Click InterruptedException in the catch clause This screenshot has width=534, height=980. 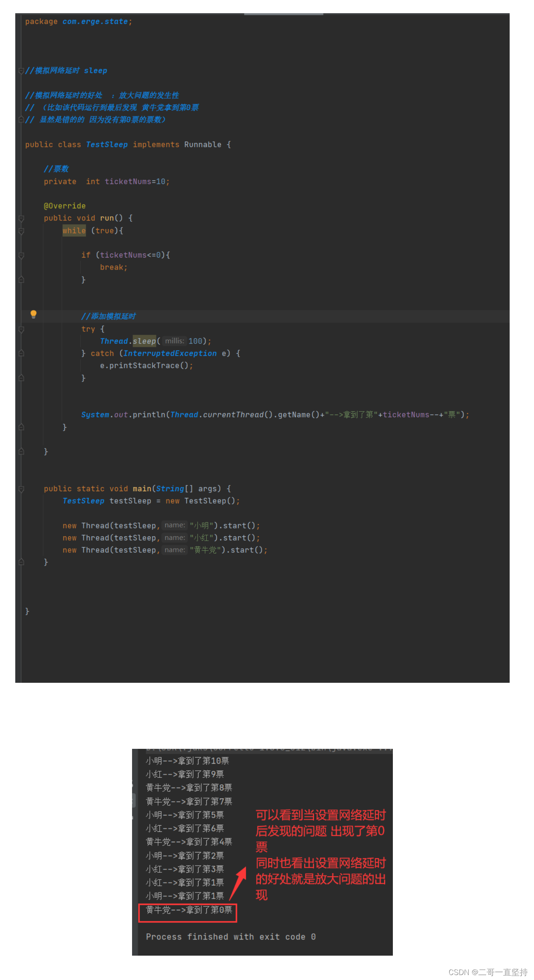coord(170,353)
